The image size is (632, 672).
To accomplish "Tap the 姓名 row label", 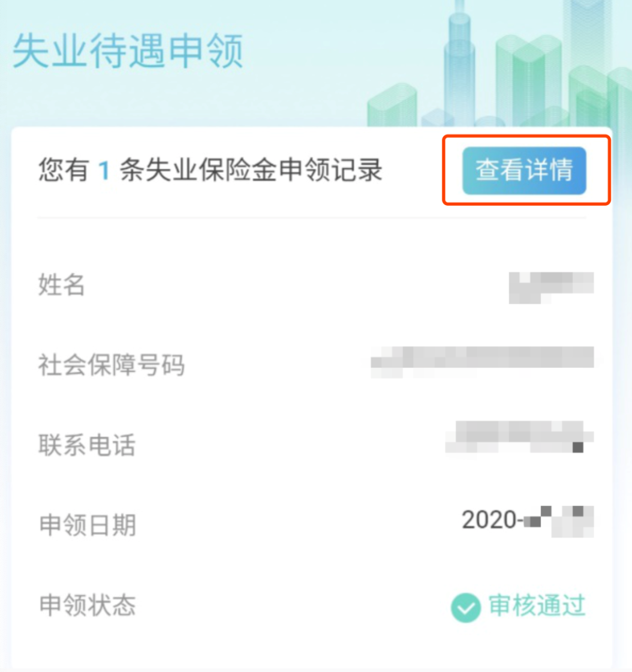I will [62, 284].
